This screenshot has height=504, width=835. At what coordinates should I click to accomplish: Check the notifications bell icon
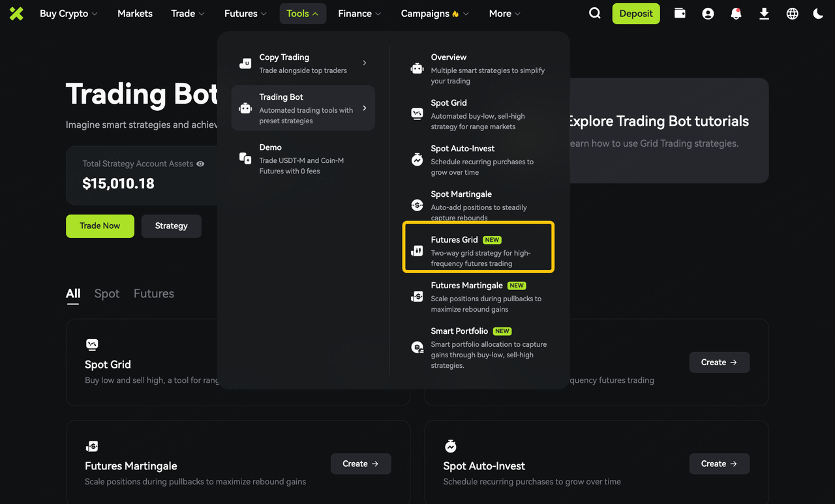(736, 13)
